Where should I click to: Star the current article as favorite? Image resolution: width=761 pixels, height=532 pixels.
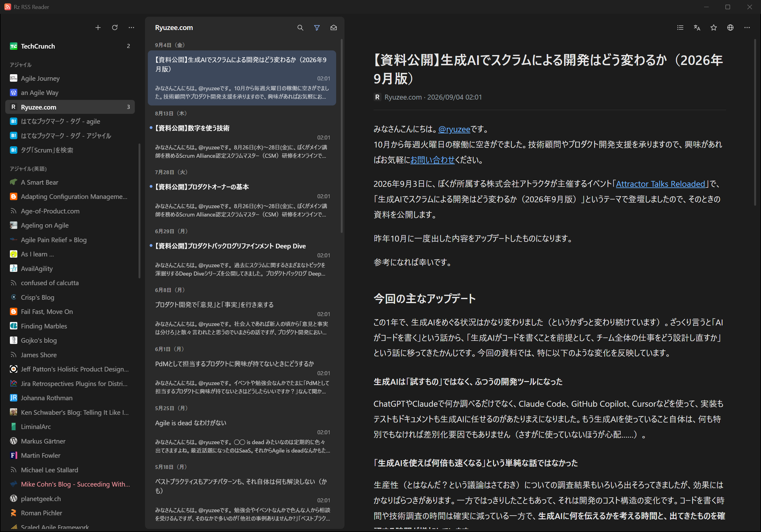pyautogui.click(x=714, y=28)
